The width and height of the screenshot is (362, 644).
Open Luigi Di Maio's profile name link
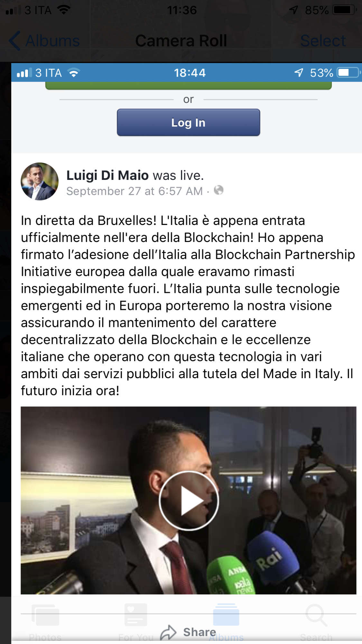(x=107, y=175)
